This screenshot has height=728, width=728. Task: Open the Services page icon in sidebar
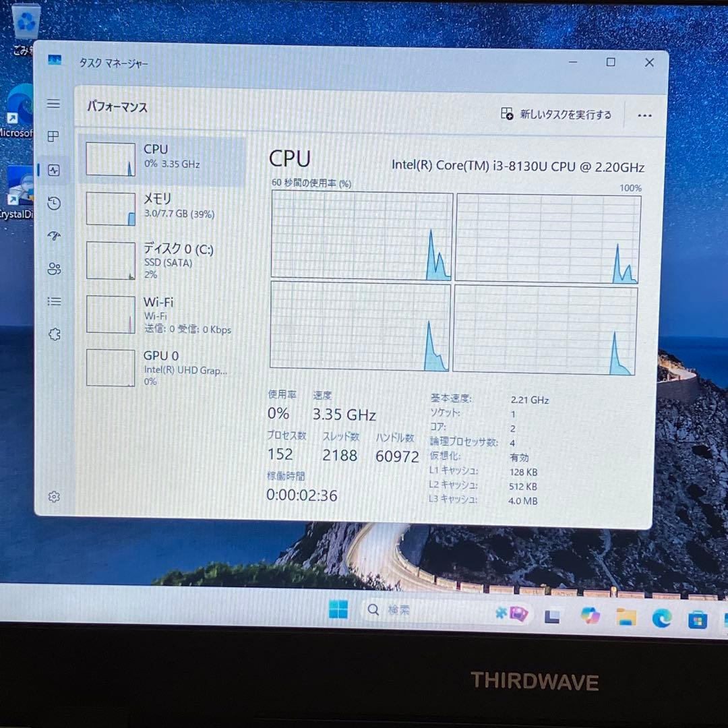(53, 334)
